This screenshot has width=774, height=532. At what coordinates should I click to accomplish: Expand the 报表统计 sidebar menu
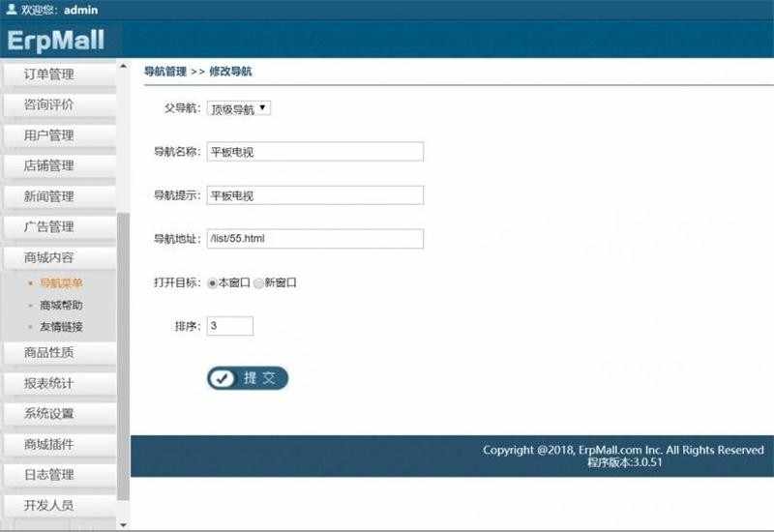[x=59, y=383]
